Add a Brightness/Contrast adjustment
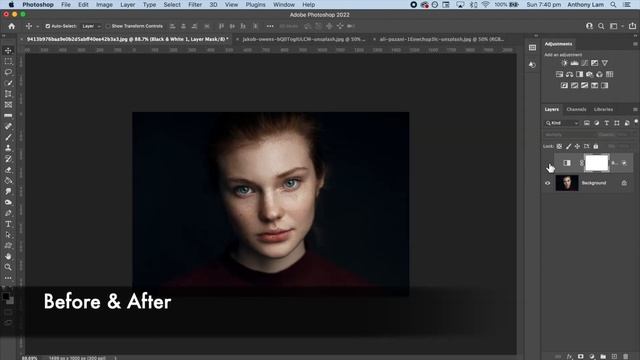Viewport: 640px width, 360px height. [x=564, y=63]
